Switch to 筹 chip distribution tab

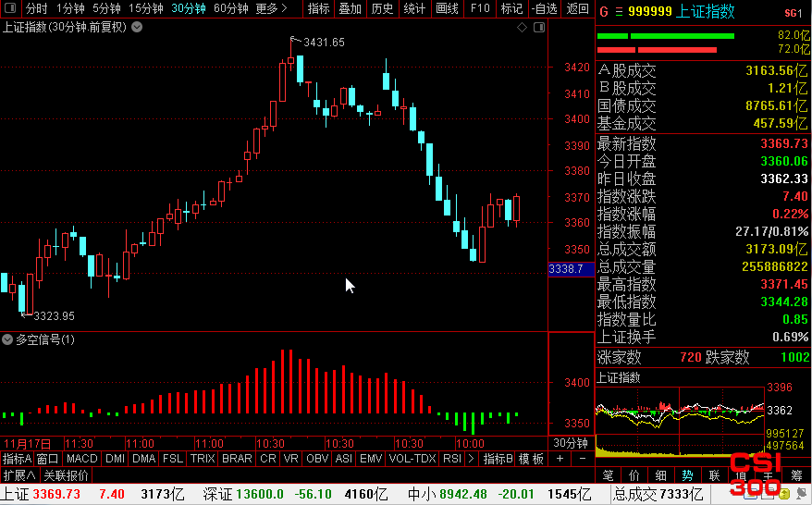(x=796, y=475)
